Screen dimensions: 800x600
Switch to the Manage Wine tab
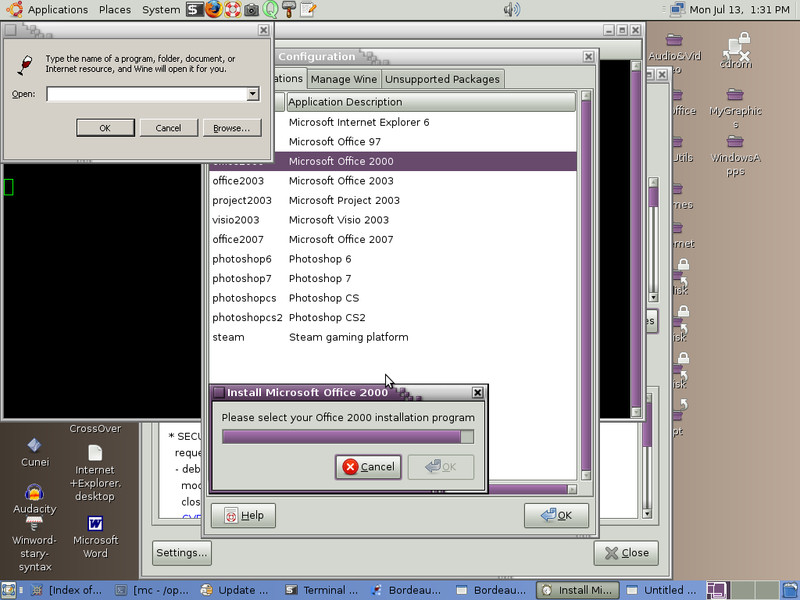tap(343, 79)
